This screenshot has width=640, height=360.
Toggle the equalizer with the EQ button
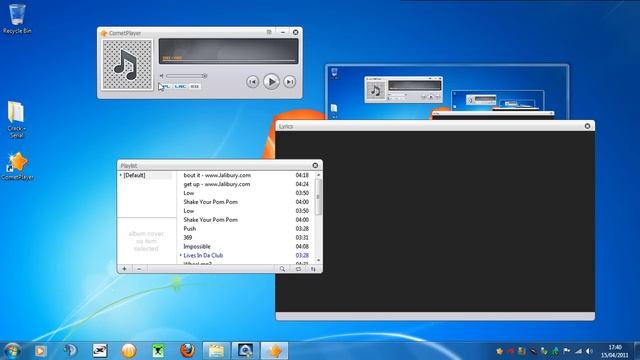click(x=195, y=86)
